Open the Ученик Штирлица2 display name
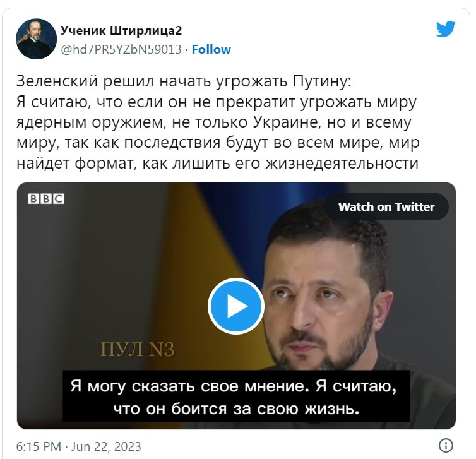 click(x=121, y=30)
